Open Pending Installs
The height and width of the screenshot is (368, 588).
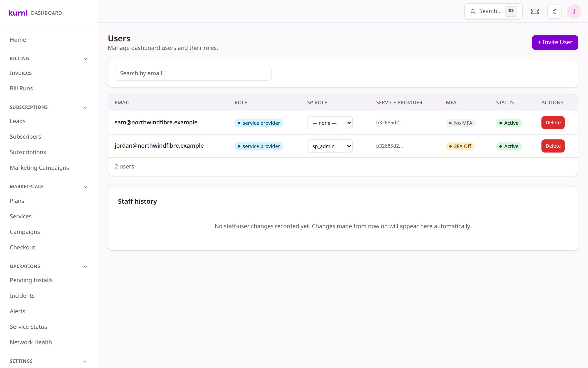(x=31, y=280)
